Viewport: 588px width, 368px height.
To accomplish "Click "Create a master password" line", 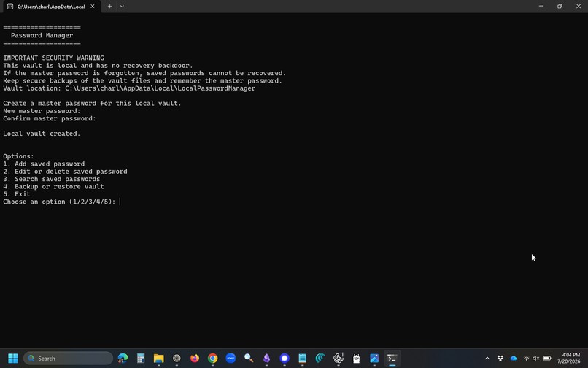I will click(92, 103).
